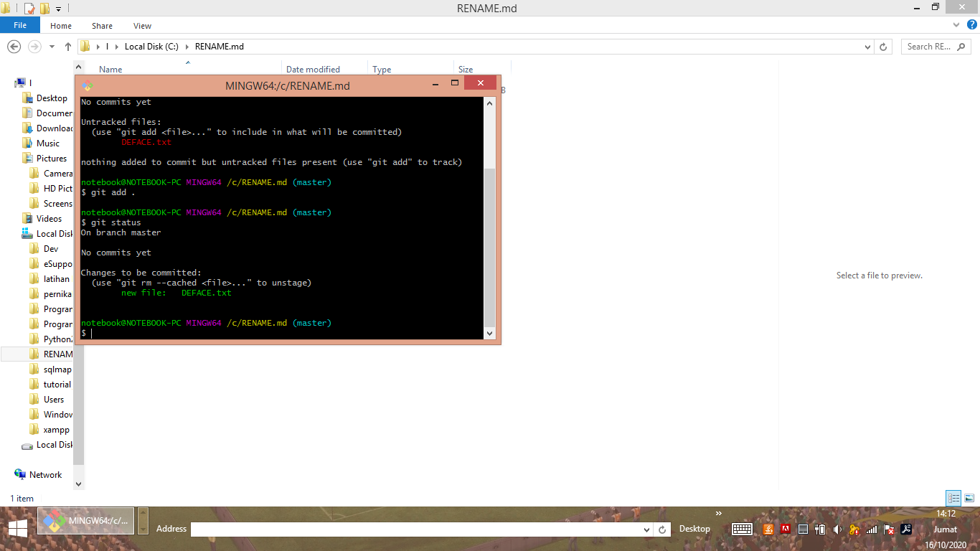Viewport: 980px width, 551px height.
Task: Open the power options tray icon
Action: 820,529
